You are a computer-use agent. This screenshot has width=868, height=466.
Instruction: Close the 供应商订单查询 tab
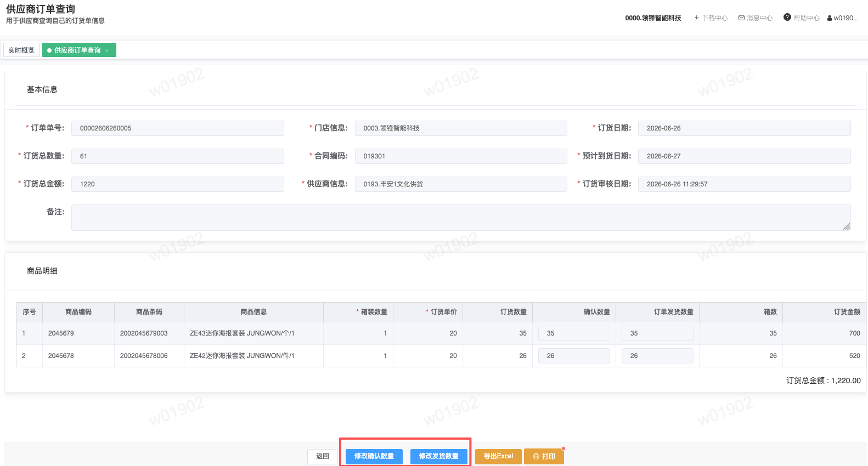point(107,50)
